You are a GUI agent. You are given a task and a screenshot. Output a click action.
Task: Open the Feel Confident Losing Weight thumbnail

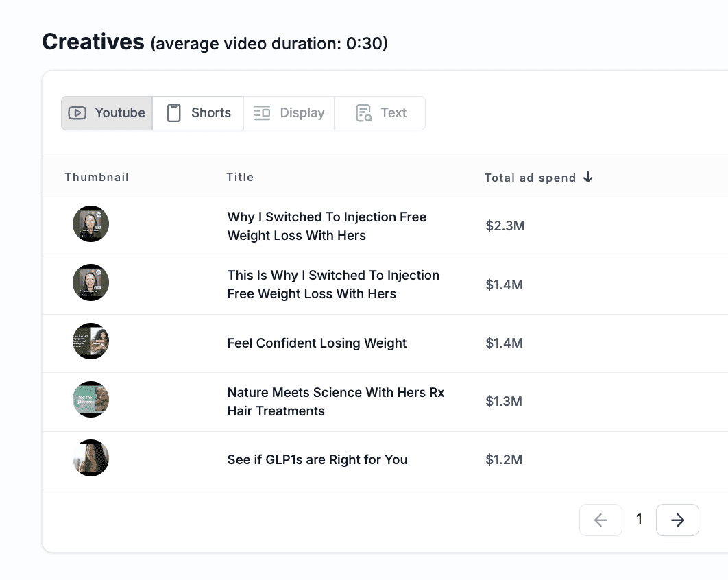91,341
